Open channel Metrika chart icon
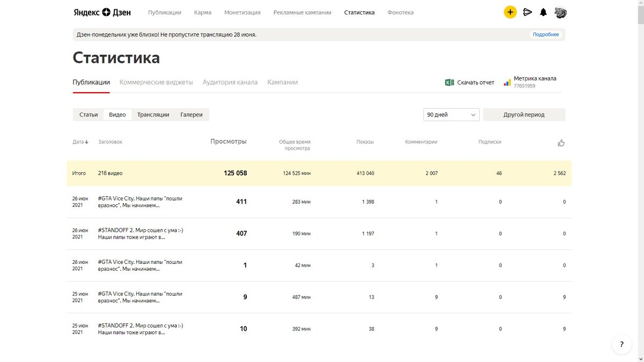Viewport: 644px width, 362px height. pyautogui.click(x=507, y=83)
